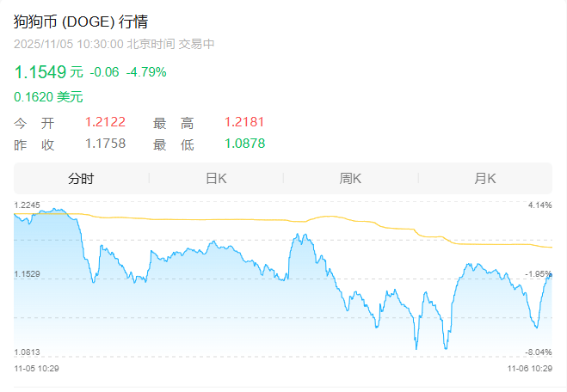Click the 1.2245 top axis label
This screenshot has width=567, height=392.
[x=28, y=205]
